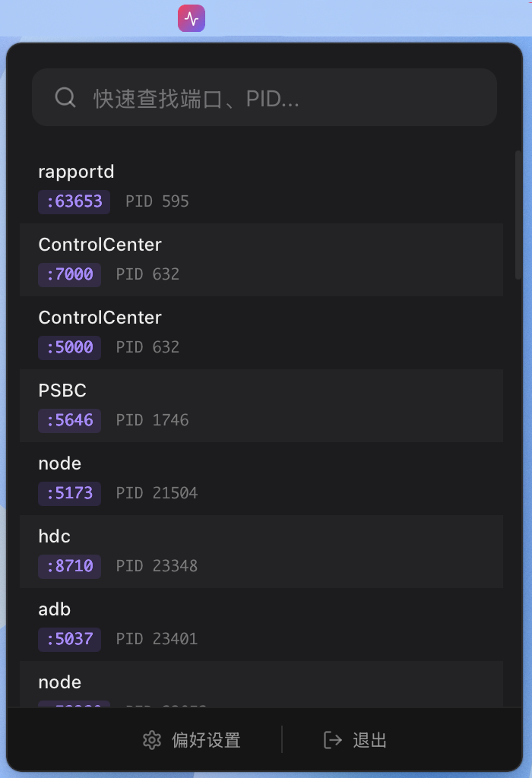Image resolution: width=532 pixels, height=778 pixels.
Task: Click the :5173 port badge for node
Action: click(x=69, y=493)
